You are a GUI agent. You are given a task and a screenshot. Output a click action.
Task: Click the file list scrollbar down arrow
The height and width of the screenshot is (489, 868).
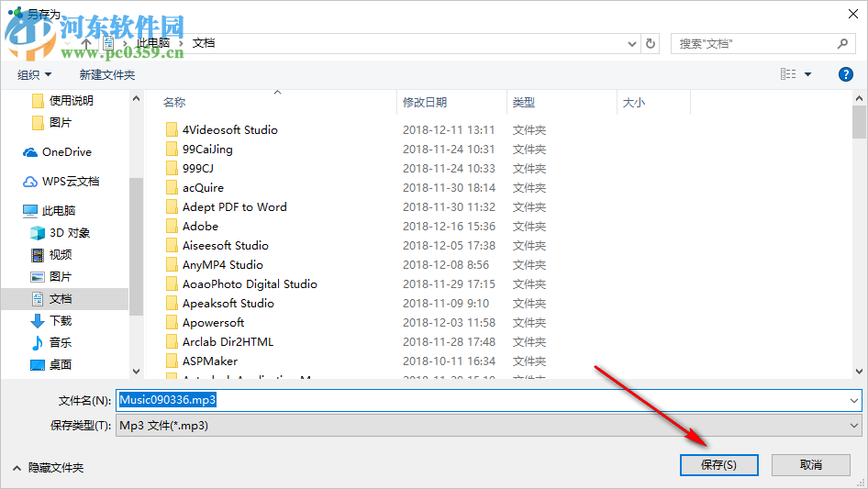pyautogui.click(x=859, y=372)
